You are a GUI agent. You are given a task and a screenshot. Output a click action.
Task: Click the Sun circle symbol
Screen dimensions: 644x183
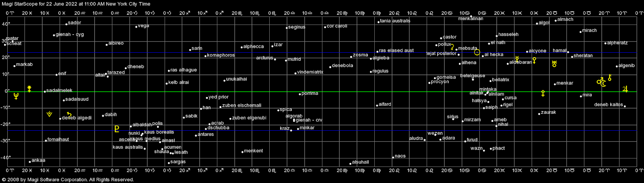(x=477, y=52)
